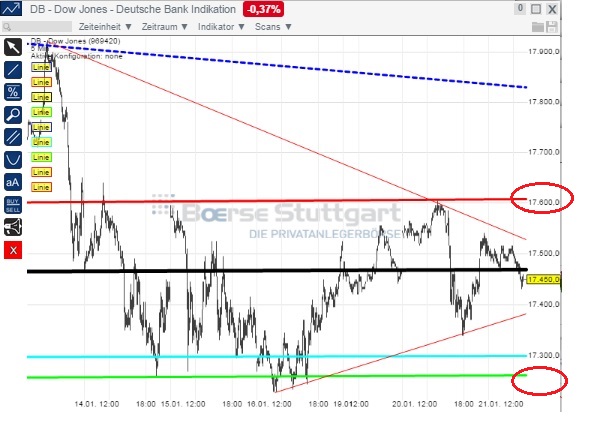Select the curve arc drawing tool

click(13, 160)
